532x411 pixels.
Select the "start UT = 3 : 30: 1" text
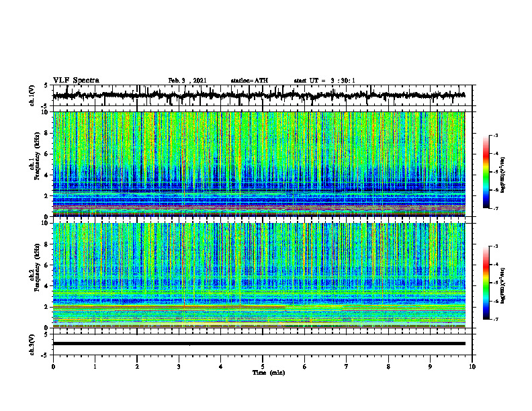[x=324, y=81]
